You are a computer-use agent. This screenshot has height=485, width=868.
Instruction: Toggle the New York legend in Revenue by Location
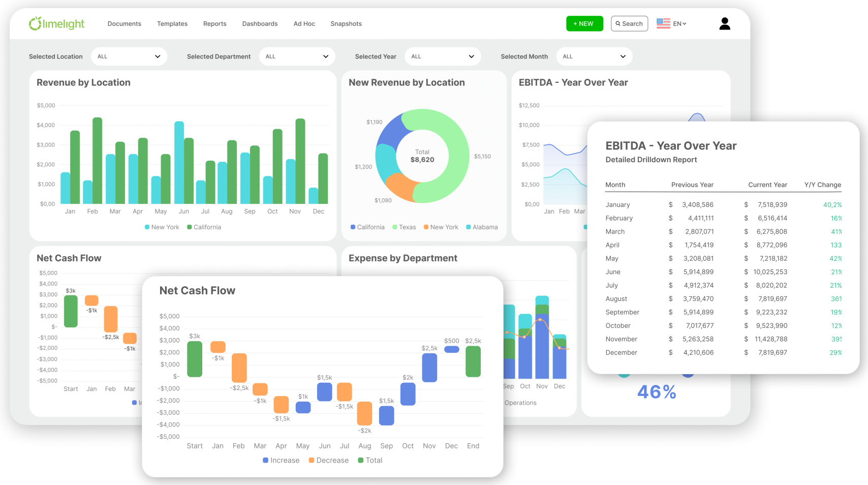click(162, 227)
